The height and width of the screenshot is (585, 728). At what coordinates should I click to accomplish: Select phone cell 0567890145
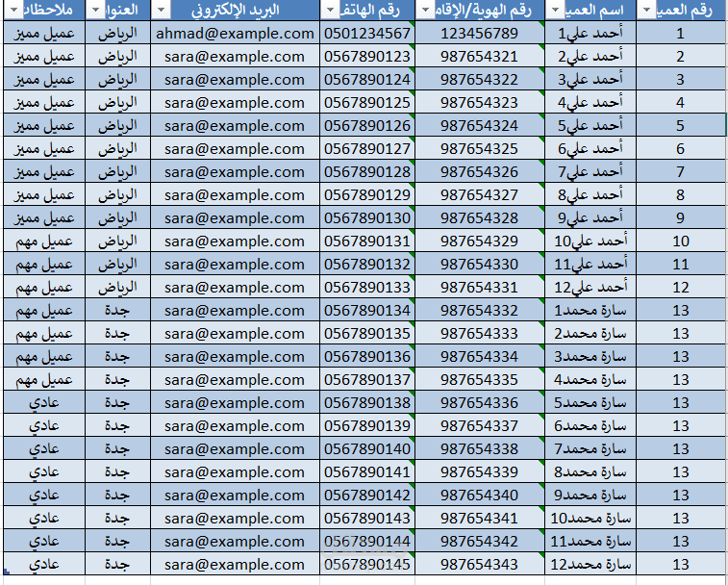point(367,564)
